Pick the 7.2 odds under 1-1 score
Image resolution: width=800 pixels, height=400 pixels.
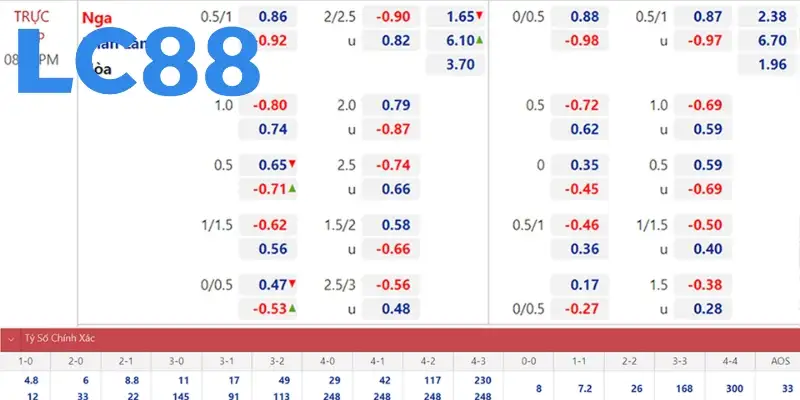click(x=578, y=386)
